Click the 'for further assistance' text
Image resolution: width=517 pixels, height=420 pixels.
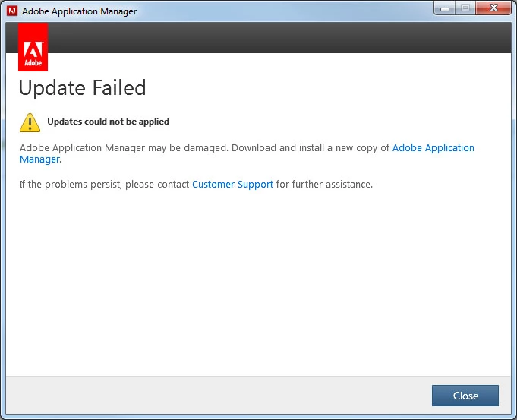point(324,184)
